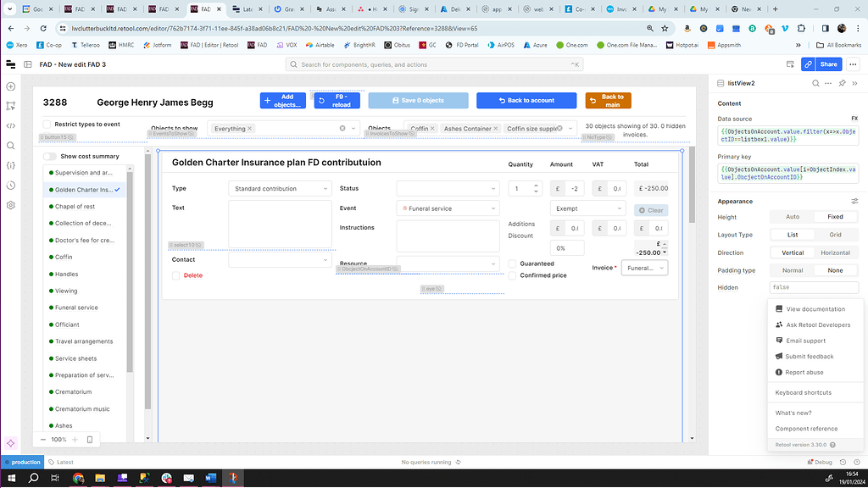868x488 pixels.
Task: Select View documentation from the help menu
Action: 815,308
